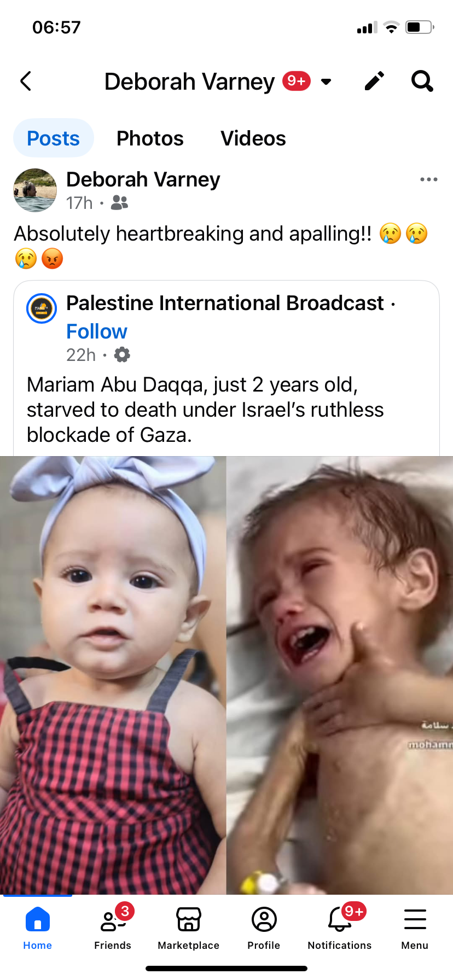
Task: Switch to the Photos tab
Action: [150, 138]
